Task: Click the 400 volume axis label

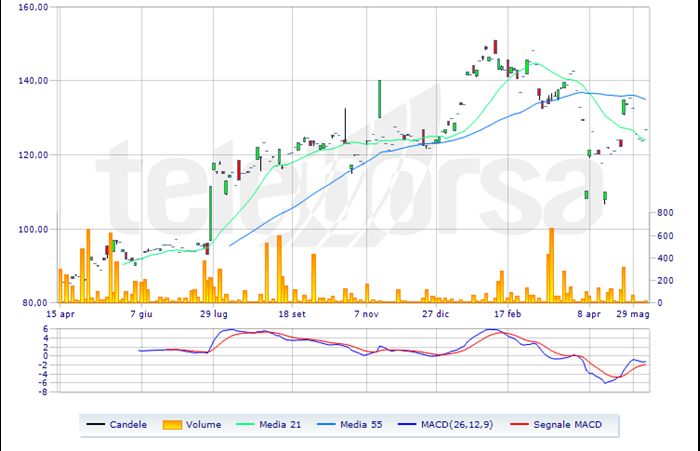Action: coord(666,258)
